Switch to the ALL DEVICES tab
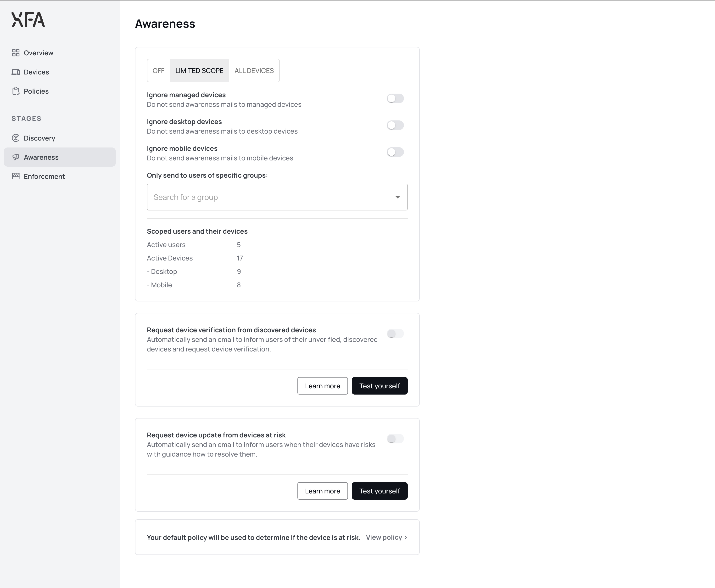 (254, 70)
